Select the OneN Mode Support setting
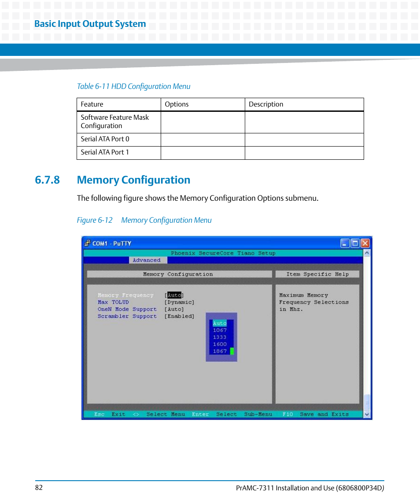 127,309
